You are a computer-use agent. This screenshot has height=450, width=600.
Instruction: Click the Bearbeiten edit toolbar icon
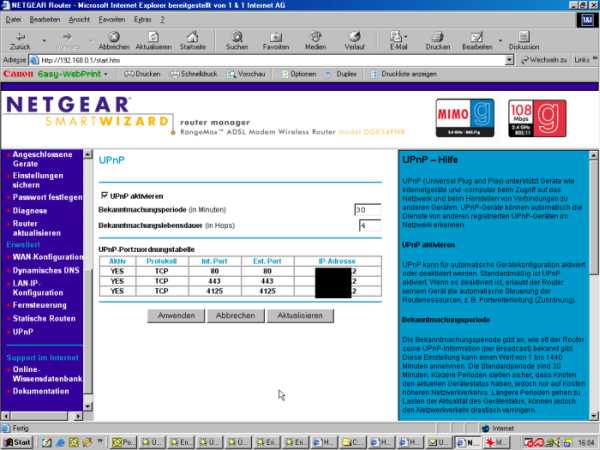tap(477, 41)
